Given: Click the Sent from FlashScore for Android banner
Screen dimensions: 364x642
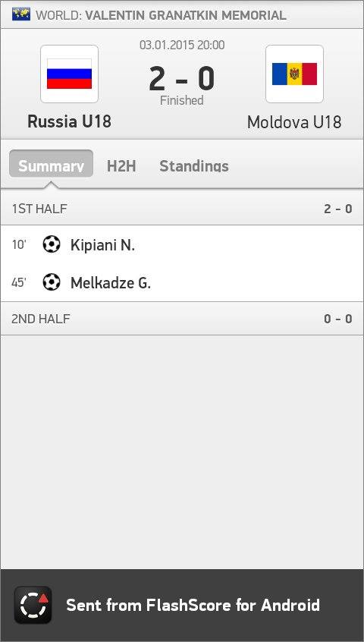Looking at the screenshot, I should coord(182,605).
